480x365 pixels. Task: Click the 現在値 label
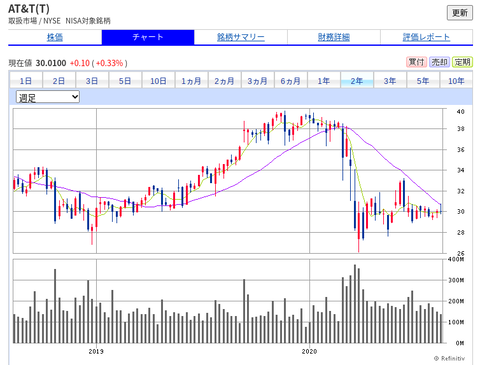(x=20, y=63)
